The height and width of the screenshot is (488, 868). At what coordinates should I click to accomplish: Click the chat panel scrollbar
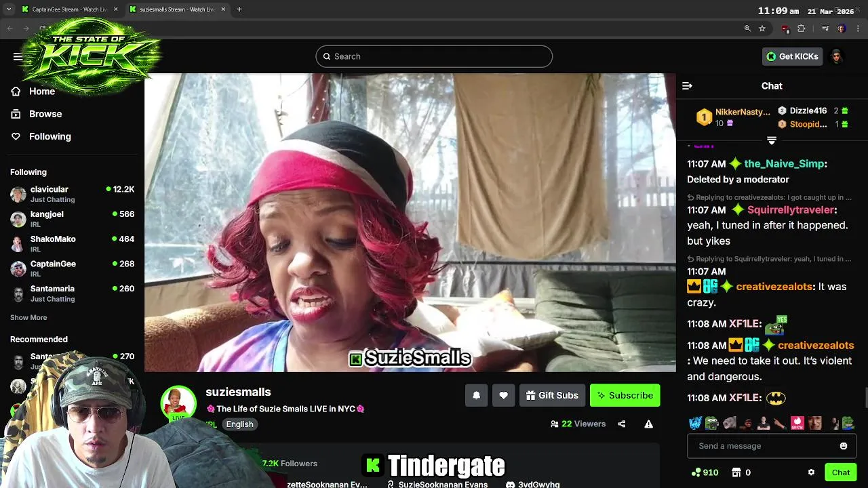click(x=865, y=396)
